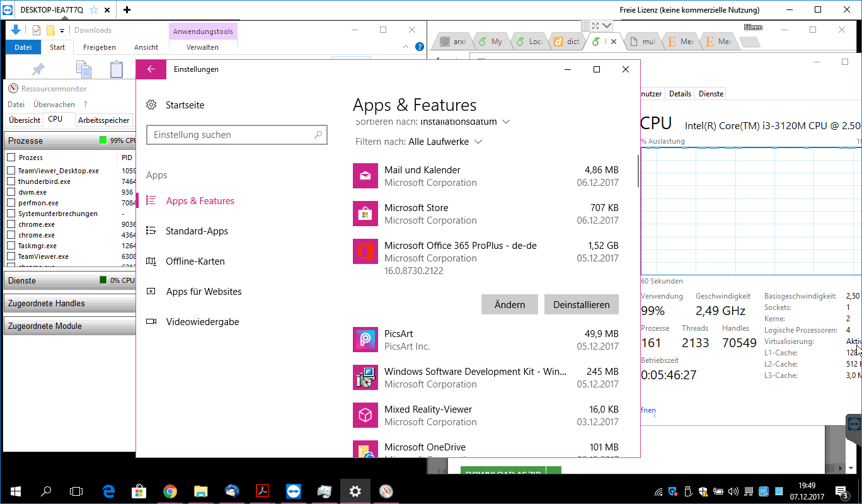Viewport: 862px width, 504px height.
Task: Open the Action Center notifications icon
Action: 841,491
